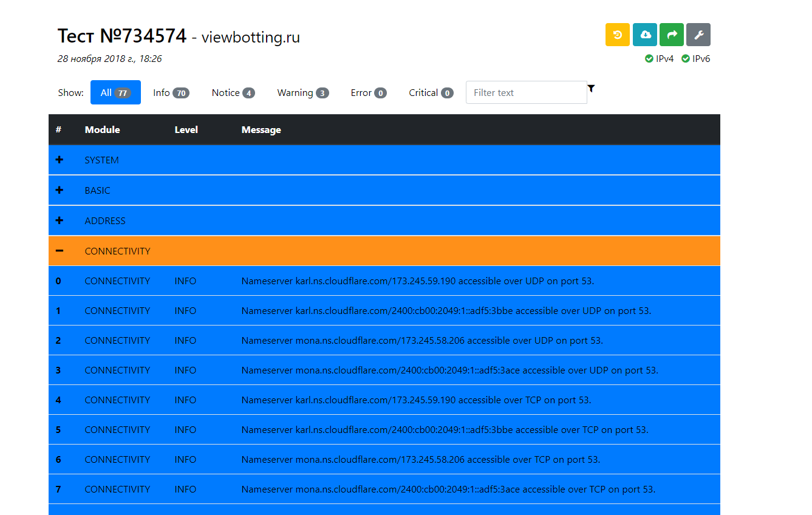Expand the ADDRESS module row
The height and width of the screenshot is (515, 812).
pos(60,220)
